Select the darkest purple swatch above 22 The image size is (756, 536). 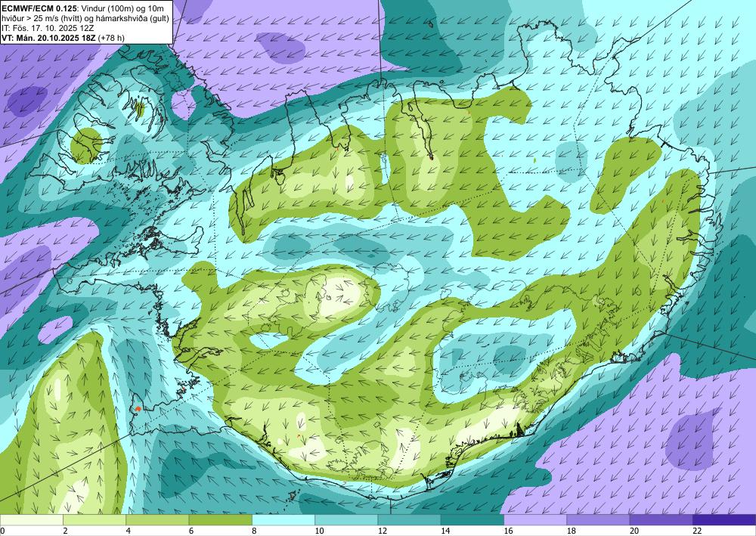(724, 519)
